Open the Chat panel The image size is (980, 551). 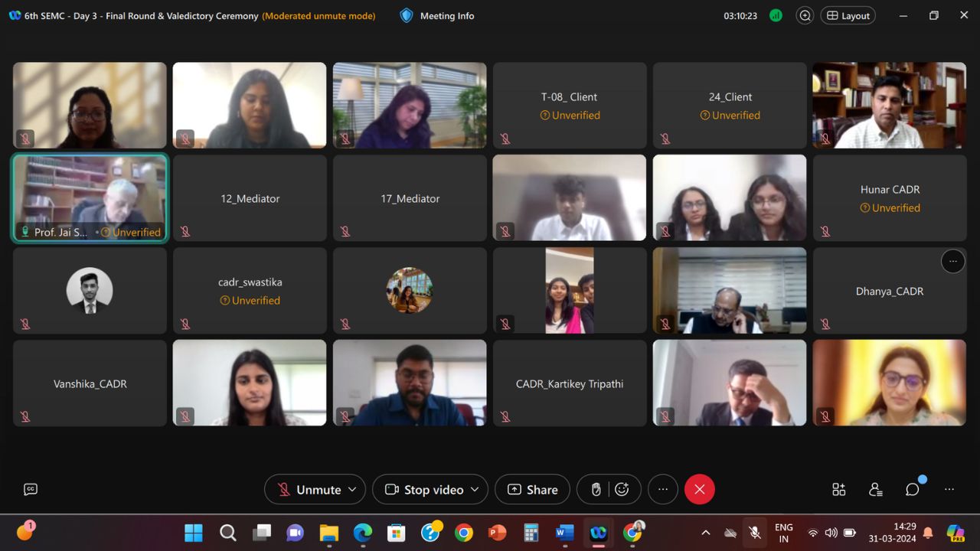point(912,490)
